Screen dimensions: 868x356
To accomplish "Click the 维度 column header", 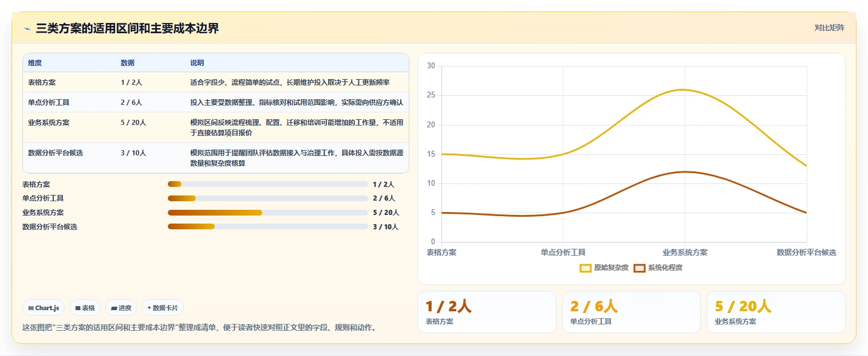I will (35, 63).
